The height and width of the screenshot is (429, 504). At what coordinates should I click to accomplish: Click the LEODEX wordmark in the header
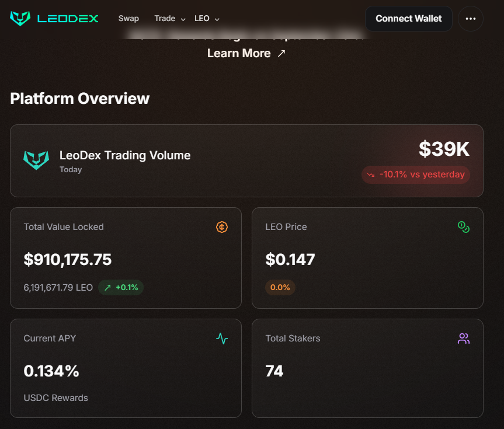click(68, 19)
